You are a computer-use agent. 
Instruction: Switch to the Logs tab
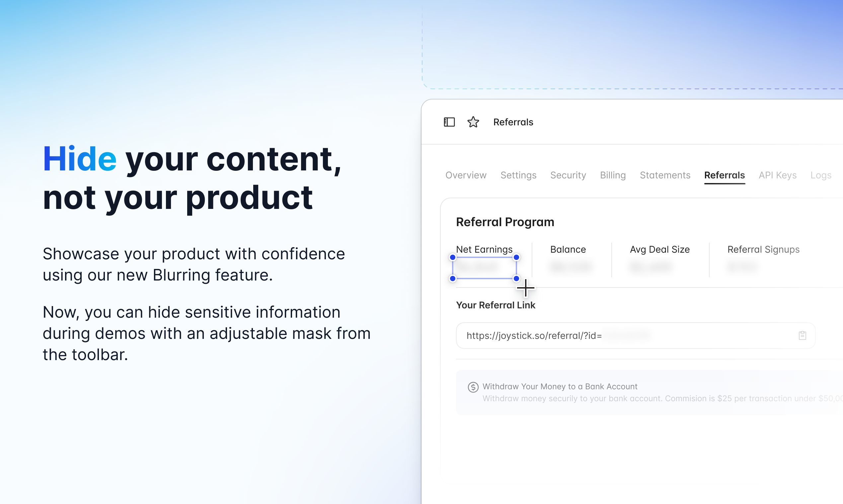[820, 175]
